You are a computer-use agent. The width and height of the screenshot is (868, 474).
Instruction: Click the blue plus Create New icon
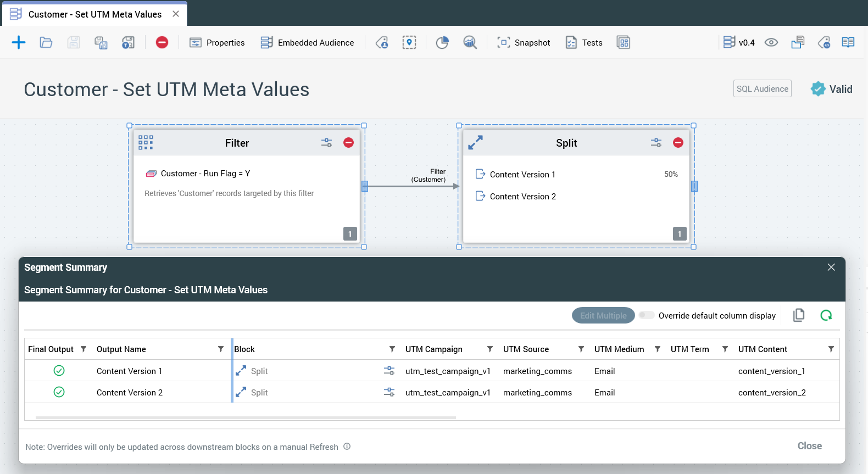(19, 42)
